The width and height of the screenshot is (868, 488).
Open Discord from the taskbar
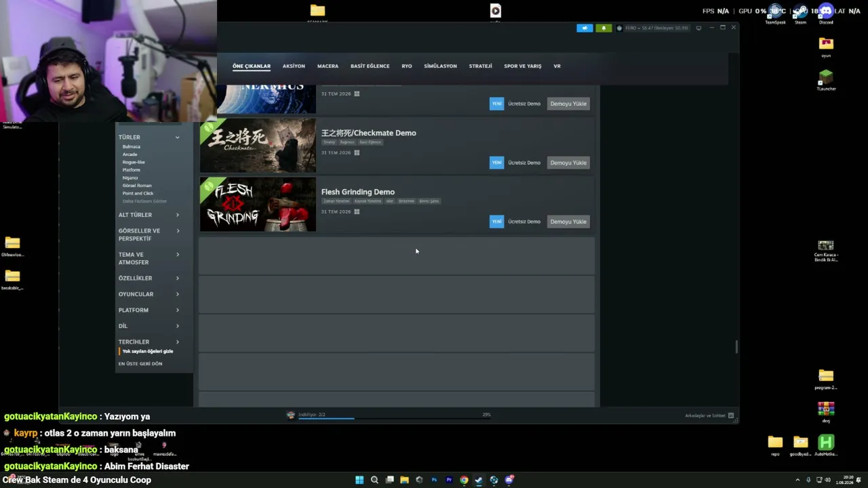pyautogui.click(x=509, y=480)
